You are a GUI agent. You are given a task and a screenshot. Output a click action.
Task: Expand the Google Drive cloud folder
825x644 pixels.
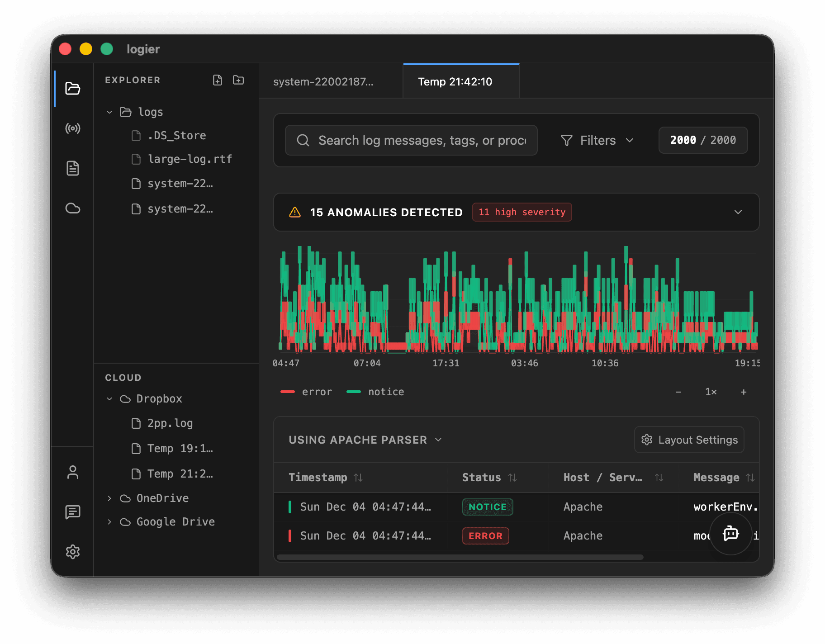[109, 522]
